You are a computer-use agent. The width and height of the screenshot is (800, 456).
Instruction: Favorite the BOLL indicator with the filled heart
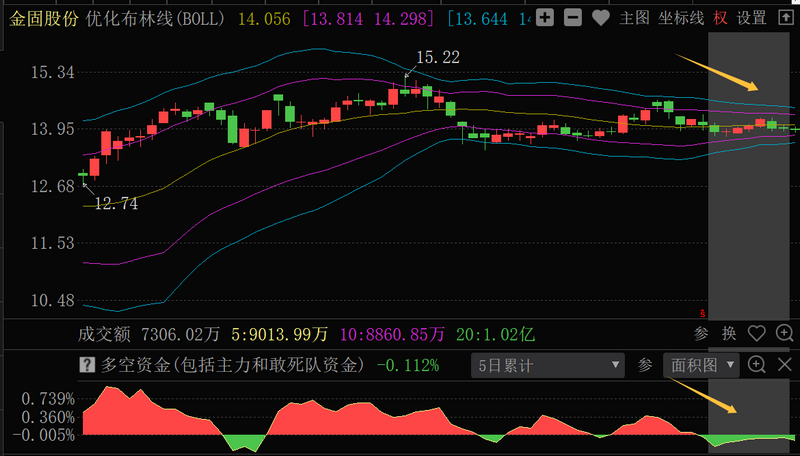(x=601, y=19)
